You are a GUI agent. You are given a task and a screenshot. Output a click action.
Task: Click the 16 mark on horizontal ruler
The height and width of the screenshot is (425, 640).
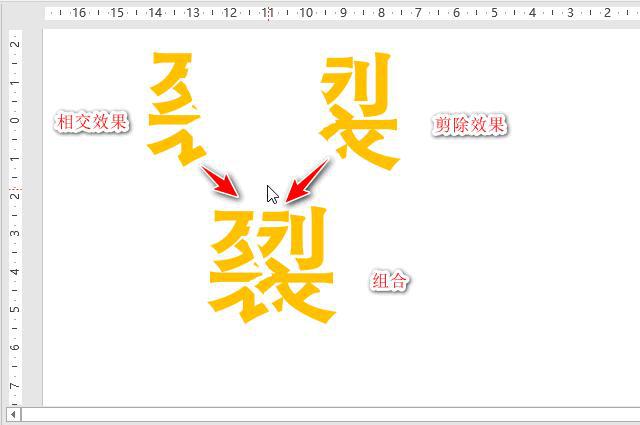coord(79,13)
